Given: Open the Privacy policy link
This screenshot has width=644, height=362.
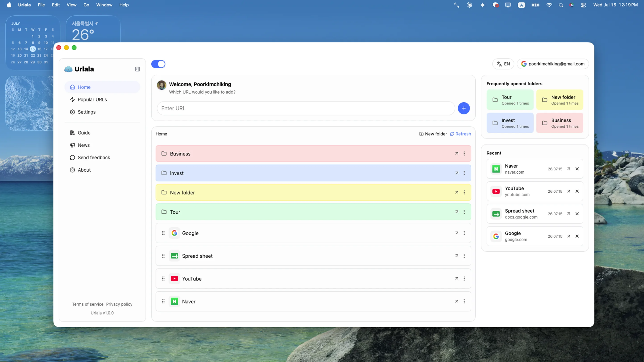Looking at the screenshot, I should (119, 304).
